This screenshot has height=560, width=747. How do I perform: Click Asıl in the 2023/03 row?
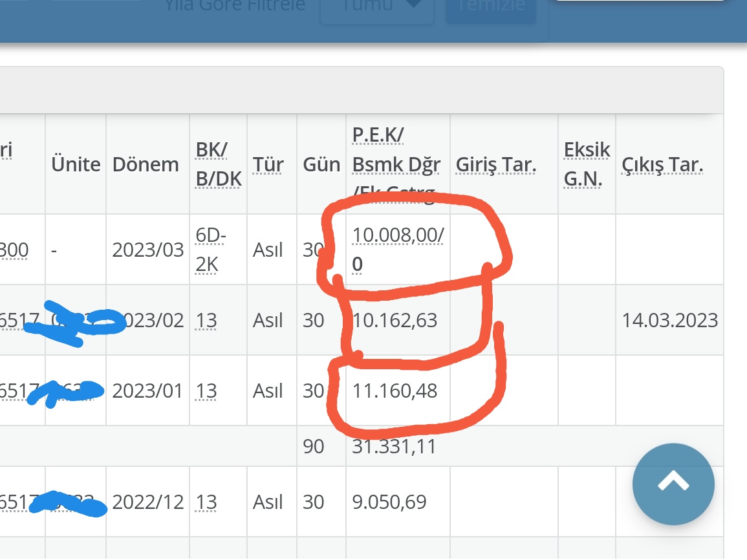point(268,250)
